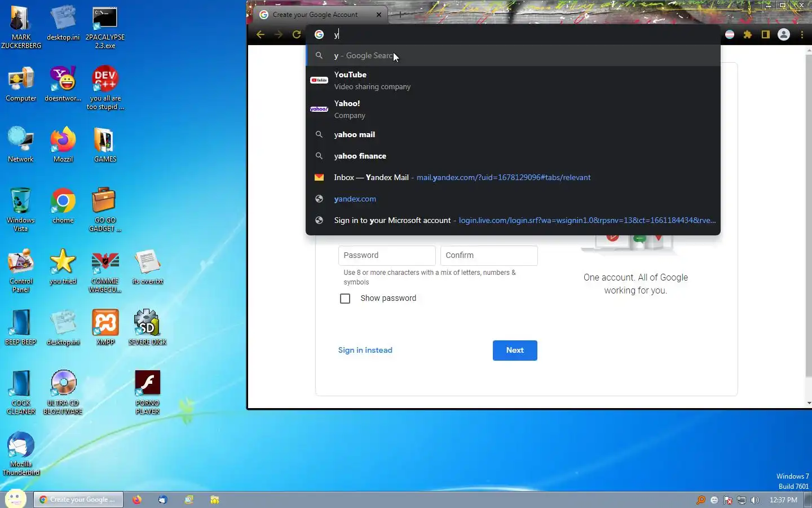Open the 12:37 PM taskbar clock
Screen dimensions: 812x508
[783, 500]
